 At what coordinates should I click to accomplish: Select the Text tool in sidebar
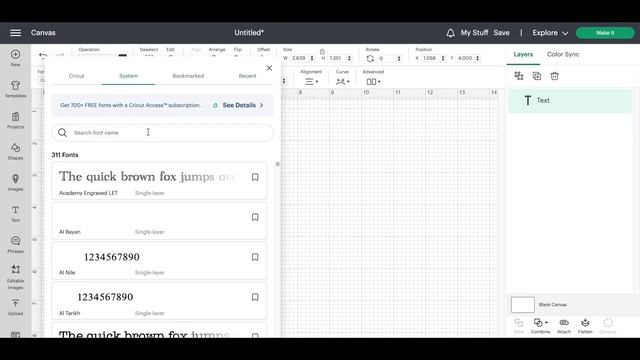click(16, 213)
